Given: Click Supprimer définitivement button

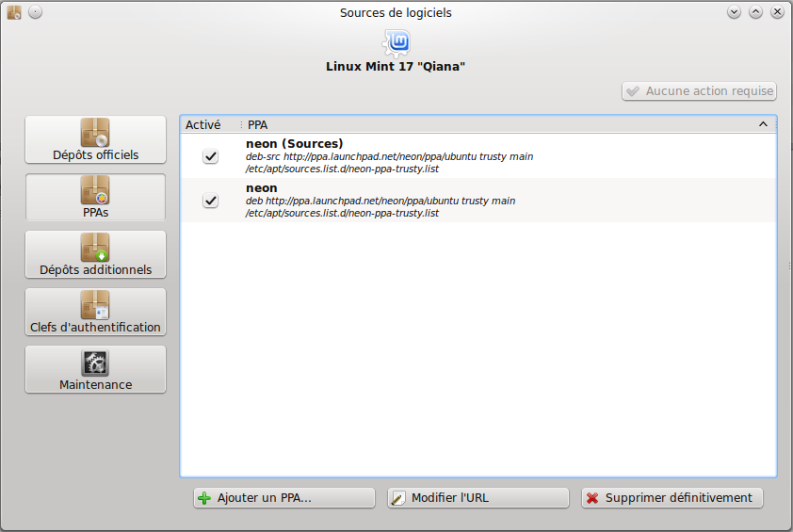Looking at the screenshot, I should [x=672, y=498].
